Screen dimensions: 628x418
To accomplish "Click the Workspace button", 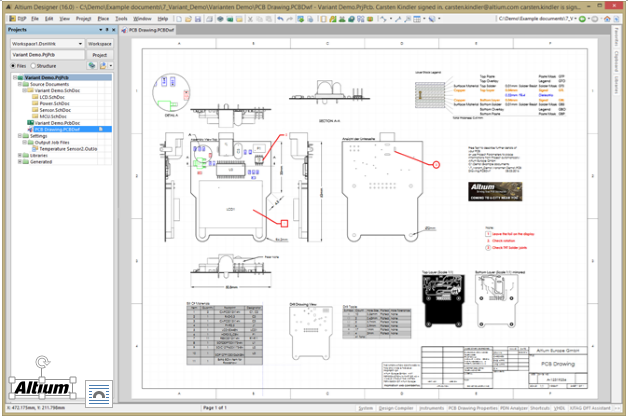I will (x=100, y=44).
